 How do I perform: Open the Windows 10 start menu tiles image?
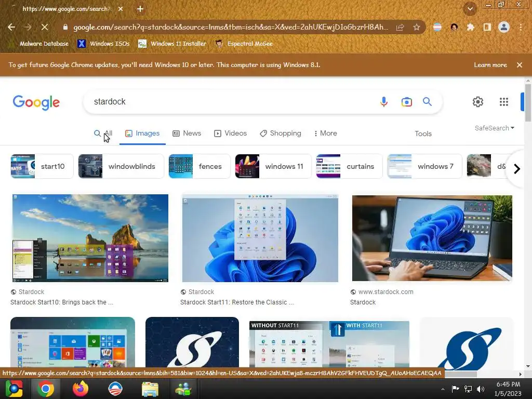point(73,342)
